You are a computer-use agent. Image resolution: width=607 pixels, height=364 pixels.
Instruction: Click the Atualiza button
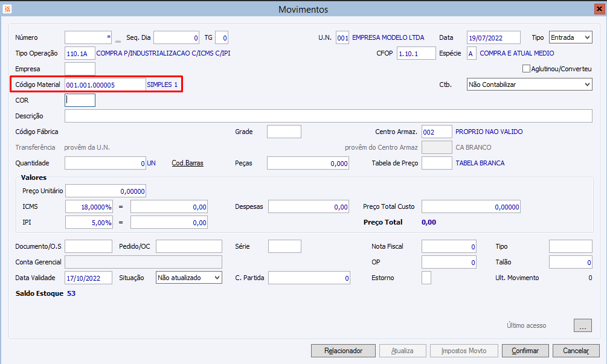pyautogui.click(x=403, y=351)
